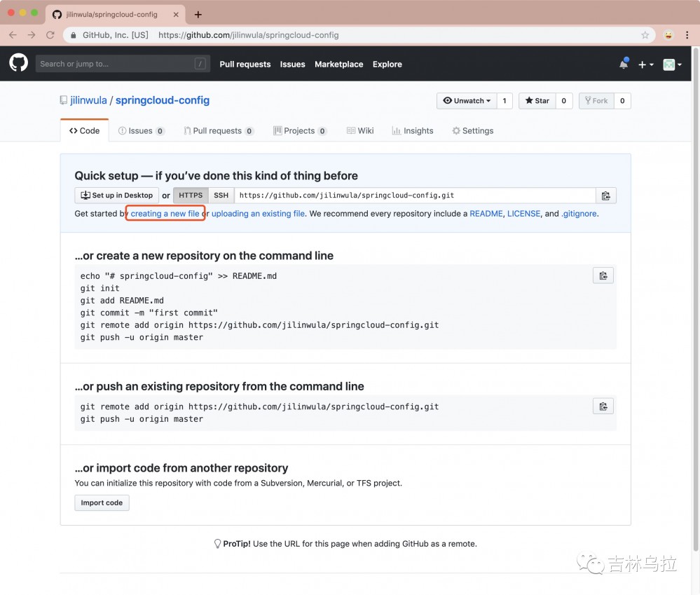Switch to the Wiki tab
Screen dimensions: 700x595
(x=360, y=131)
